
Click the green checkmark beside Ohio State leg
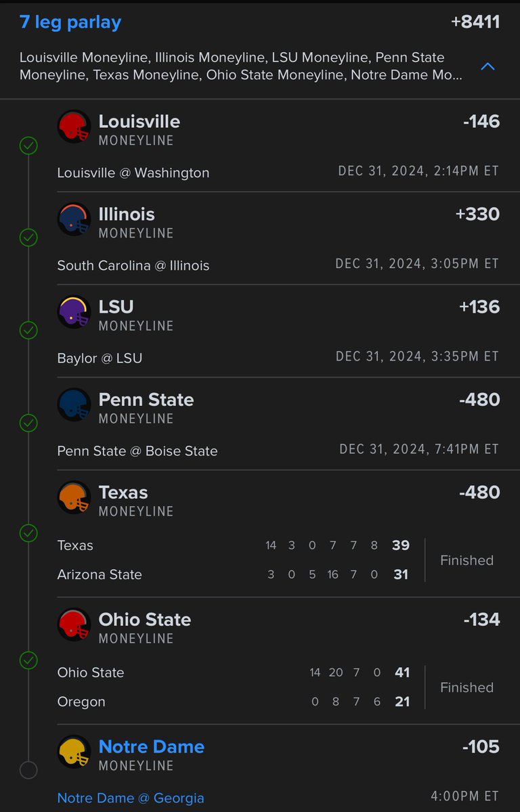(28, 660)
